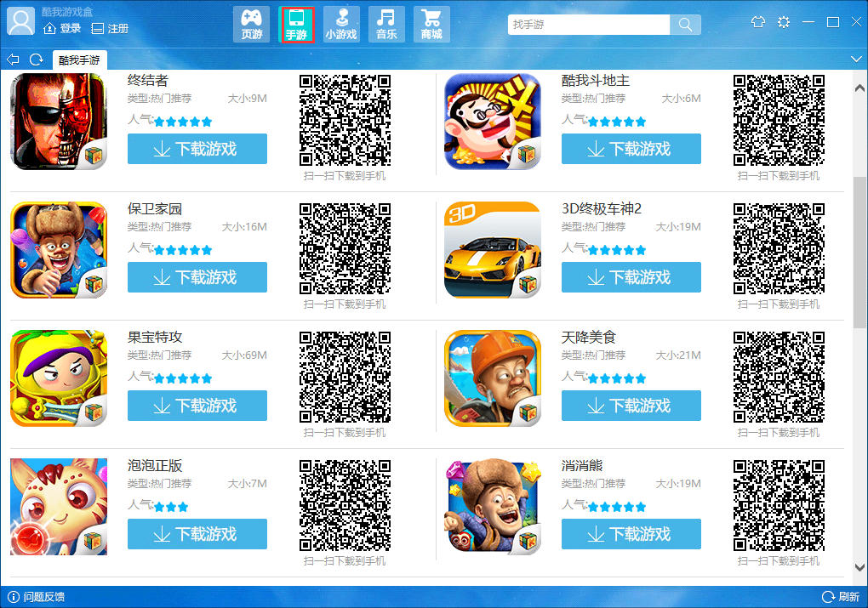This screenshot has width=868, height=608.
Task: Click the 果宝特攻 game title
Action: click(x=154, y=337)
